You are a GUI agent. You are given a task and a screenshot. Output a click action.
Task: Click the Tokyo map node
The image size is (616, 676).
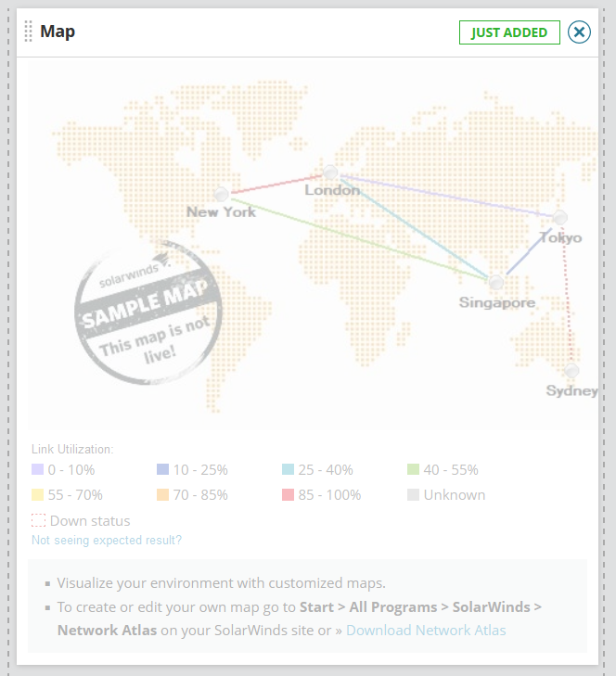point(559,218)
